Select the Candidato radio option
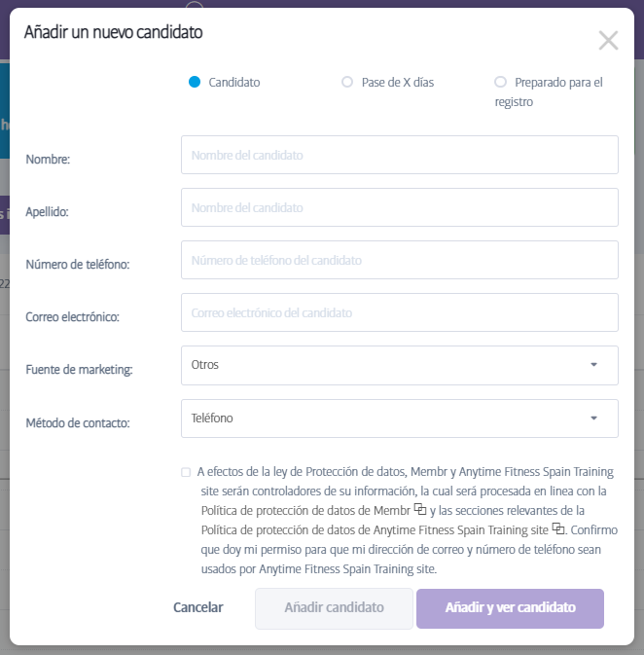The height and width of the screenshot is (655, 644). pyautogui.click(x=195, y=83)
